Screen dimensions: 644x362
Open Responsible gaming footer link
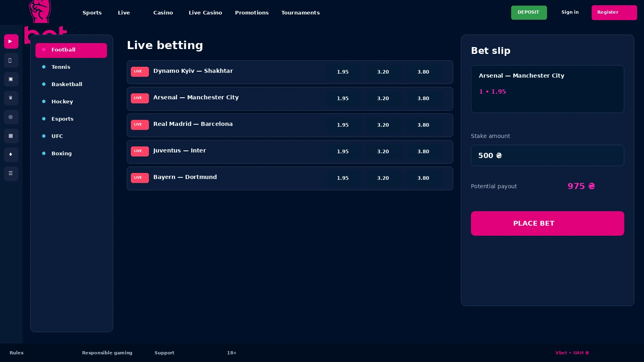[x=107, y=353]
